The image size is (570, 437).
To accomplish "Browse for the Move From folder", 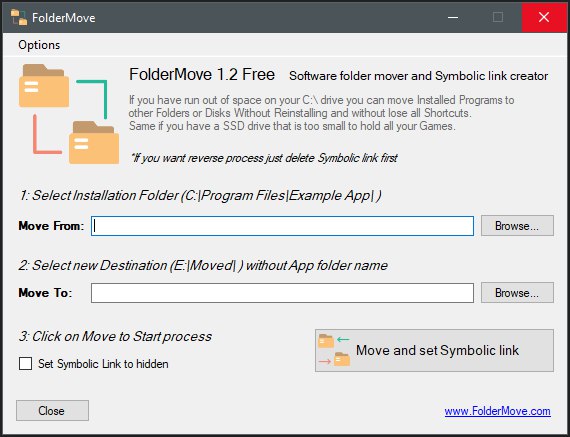I will click(517, 226).
